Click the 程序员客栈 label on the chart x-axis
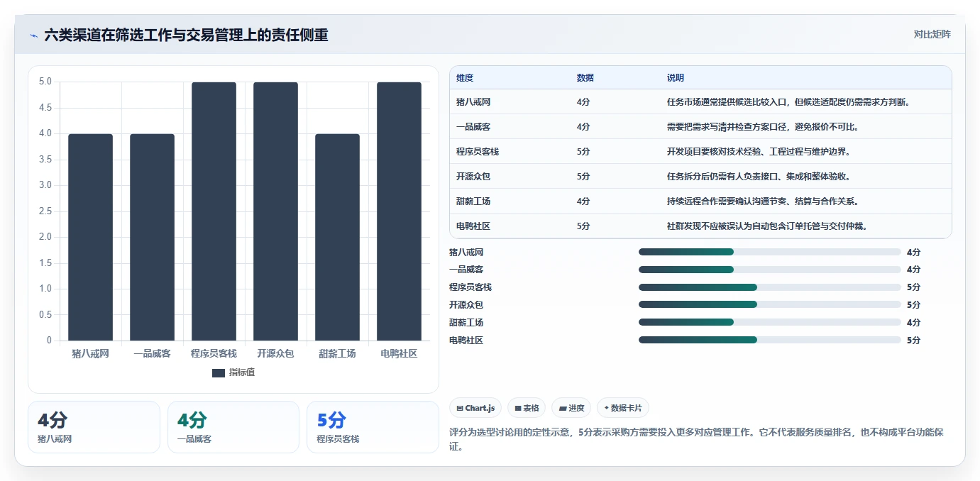980x481 pixels. [x=214, y=353]
